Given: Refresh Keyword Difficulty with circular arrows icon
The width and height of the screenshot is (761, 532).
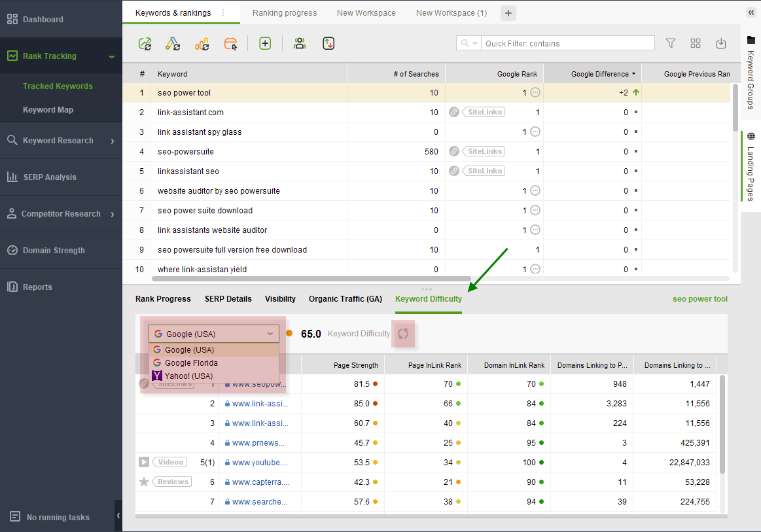Looking at the screenshot, I should click(403, 334).
